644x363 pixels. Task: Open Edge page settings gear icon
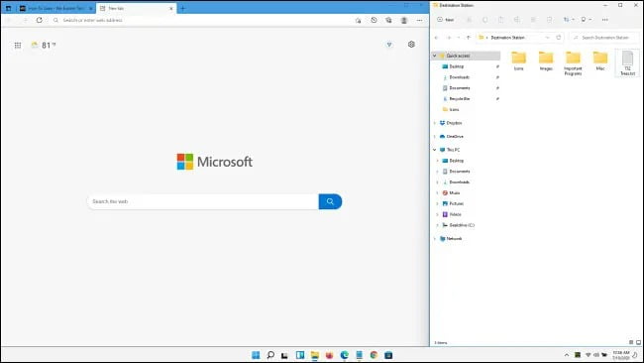point(411,45)
